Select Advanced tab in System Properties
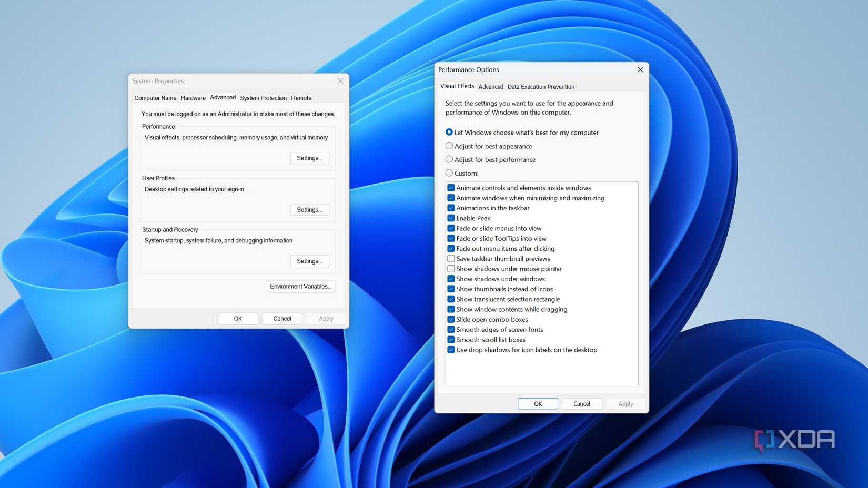 click(223, 97)
